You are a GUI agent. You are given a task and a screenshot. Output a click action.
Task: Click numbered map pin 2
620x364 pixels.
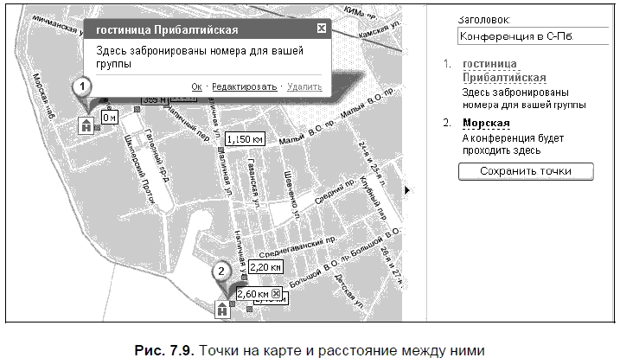pyautogui.click(x=221, y=271)
